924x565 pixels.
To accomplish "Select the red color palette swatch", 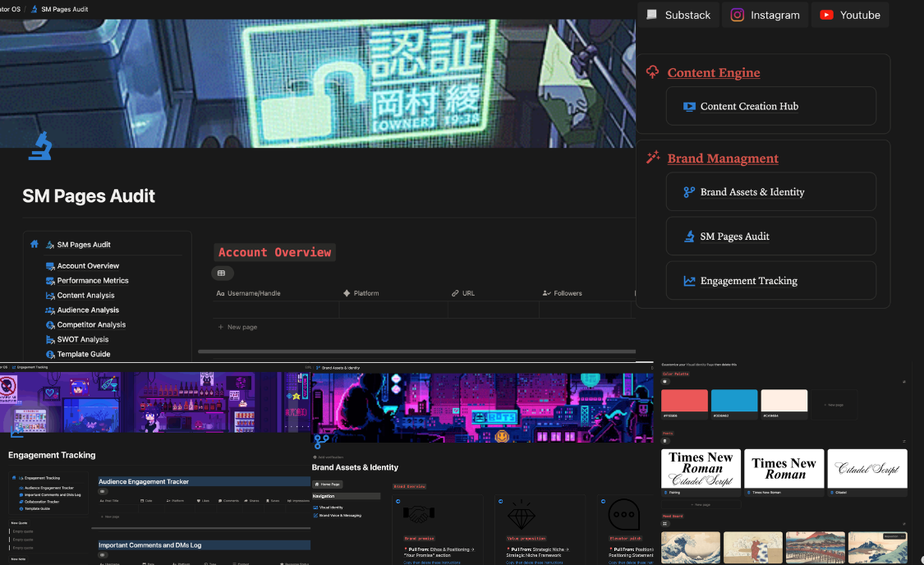I will point(684,401).
